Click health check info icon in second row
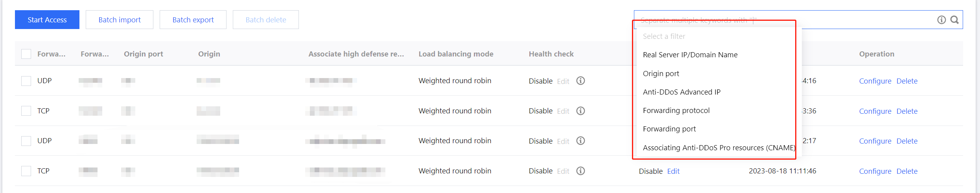Image resolution: width=980 pixels, height=193 pixels. coord(580,111)
